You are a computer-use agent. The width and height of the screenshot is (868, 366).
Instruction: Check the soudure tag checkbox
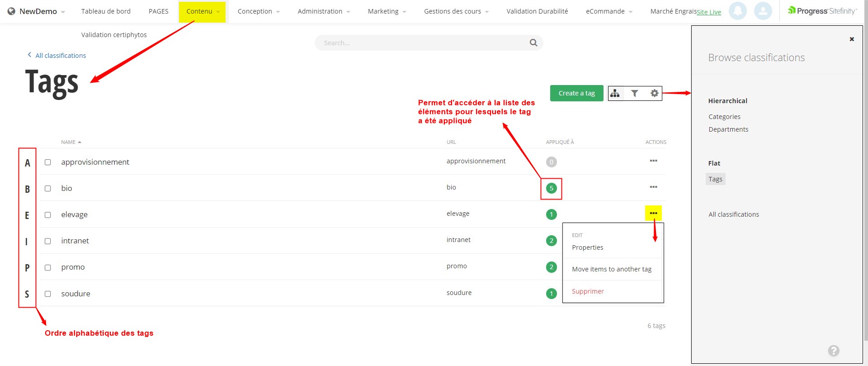point(48,294)
